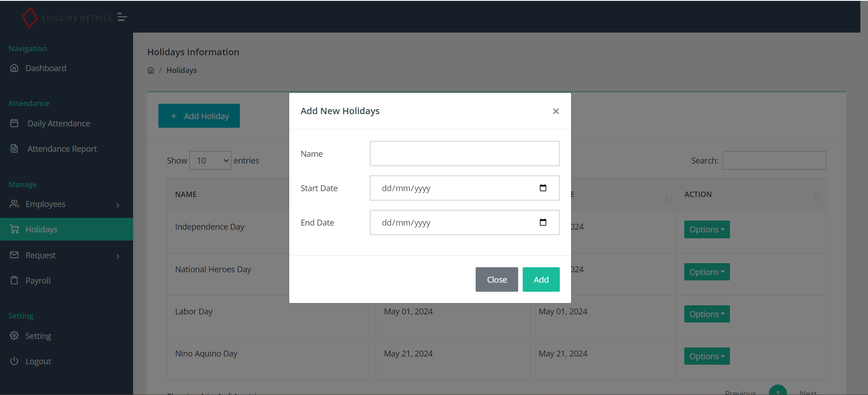868x395 pixels.
Task: Focus the holiday Name text field
Action: click(x=464, y=154)
